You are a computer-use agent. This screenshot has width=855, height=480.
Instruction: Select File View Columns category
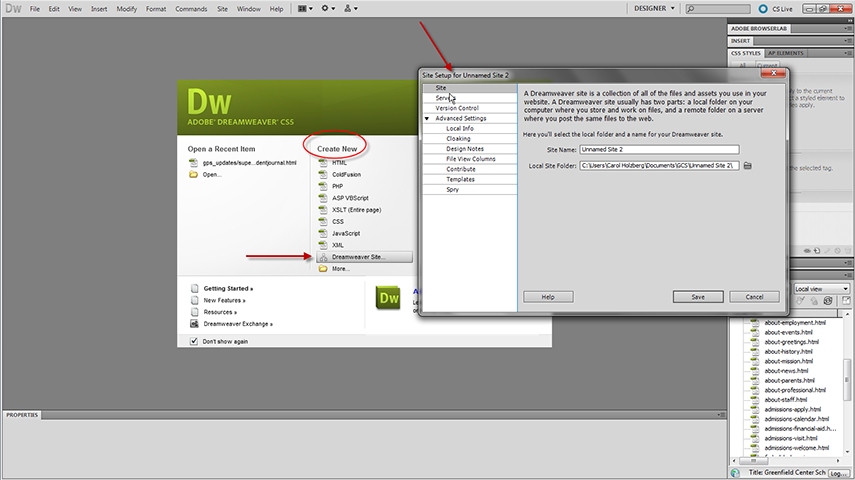pyautogui.click(x=470, y=159)
